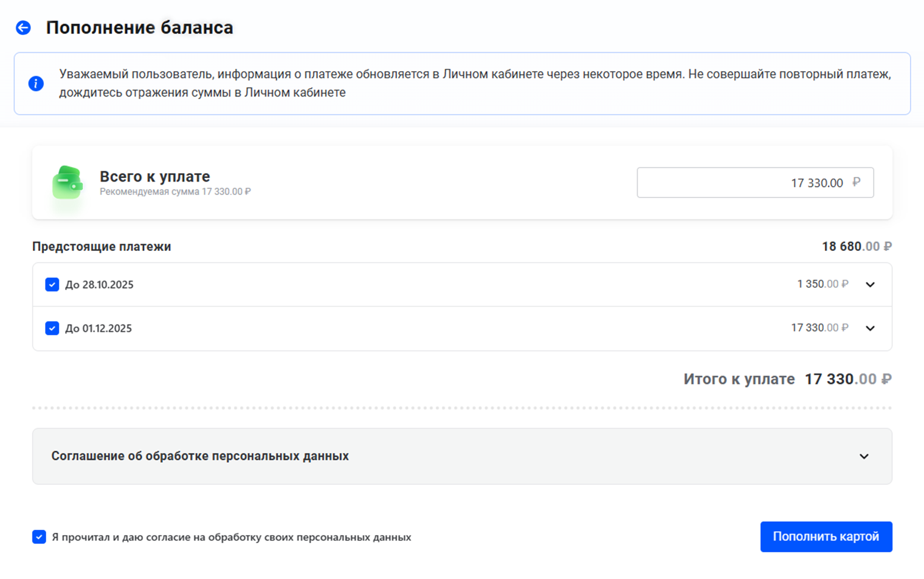Viewport: 924px width, 579px height.
Task: Expand the personal data agreement chevron
Action: coord(864,456)
